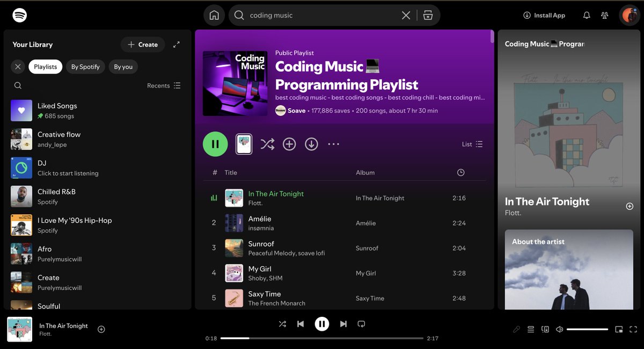Open the Flott. artist link in track list

pyautogui.click(x=255, y=203)
